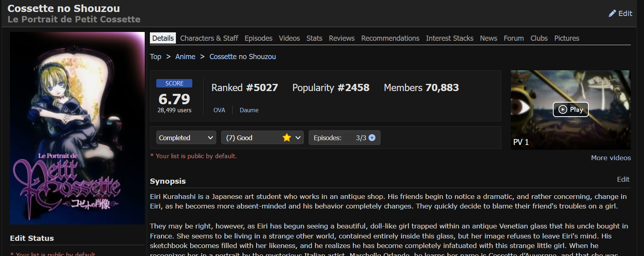644x256 pixels.
Task: Open the (7) Good score dropdown
Action: (x=262, y=138)
